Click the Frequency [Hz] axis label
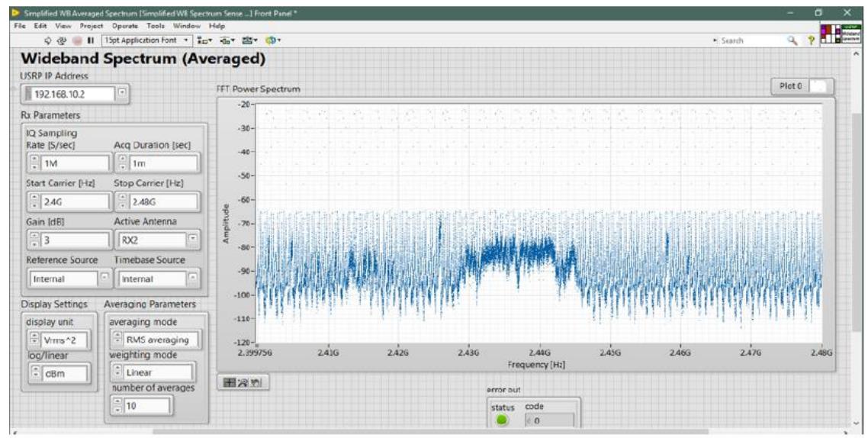Screen dimensions: 868x438 535,364
